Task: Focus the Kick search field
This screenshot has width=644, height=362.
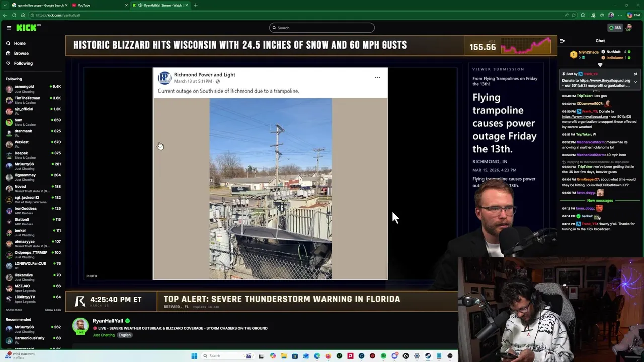Action: tap(322, 28)
